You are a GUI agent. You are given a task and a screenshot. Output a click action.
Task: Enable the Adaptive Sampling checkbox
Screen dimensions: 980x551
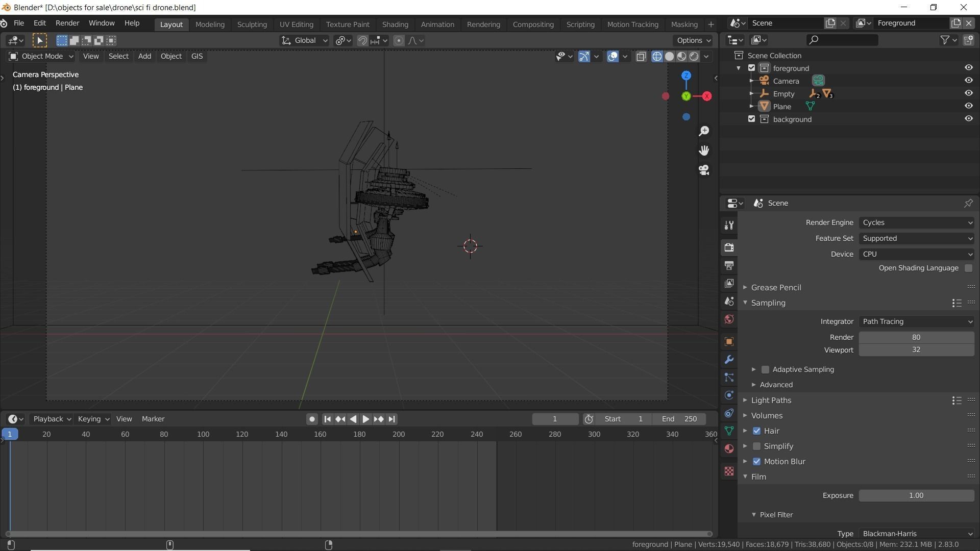(x=765, y=369)
